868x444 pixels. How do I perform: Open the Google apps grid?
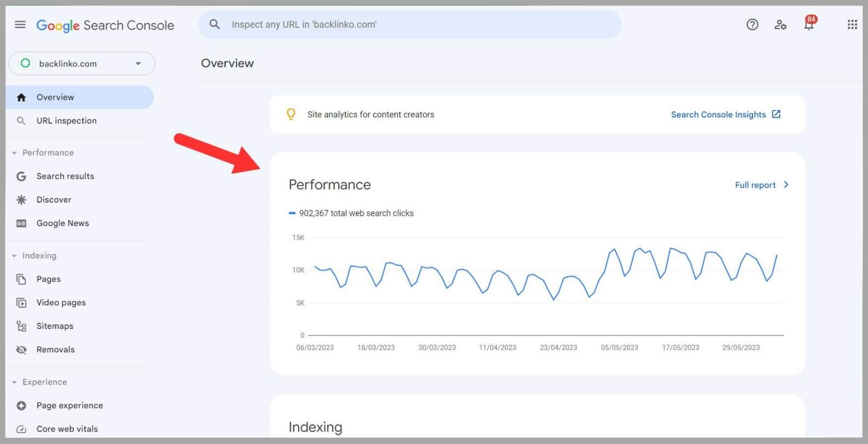(x=852, y=24)
